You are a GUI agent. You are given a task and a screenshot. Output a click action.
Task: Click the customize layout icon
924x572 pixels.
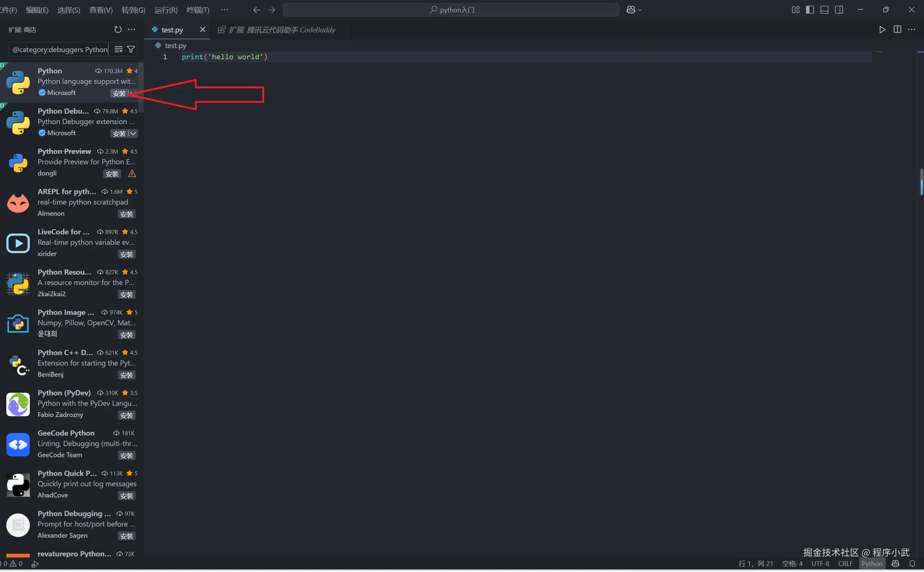tap(795, 10)
